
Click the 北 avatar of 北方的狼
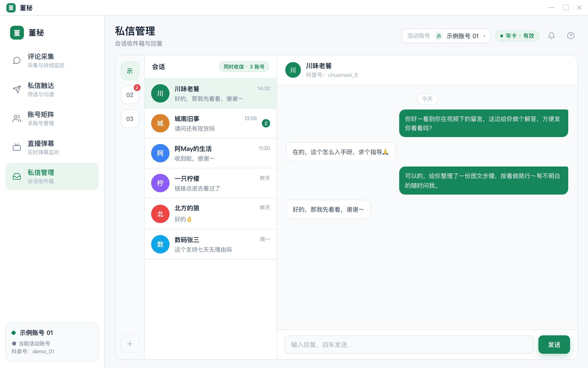[x=160, y=214]
